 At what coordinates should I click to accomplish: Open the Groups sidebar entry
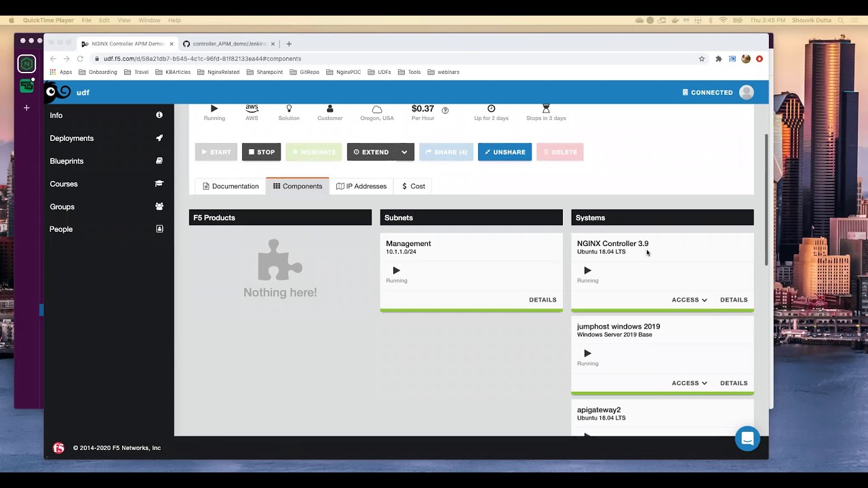62,207
